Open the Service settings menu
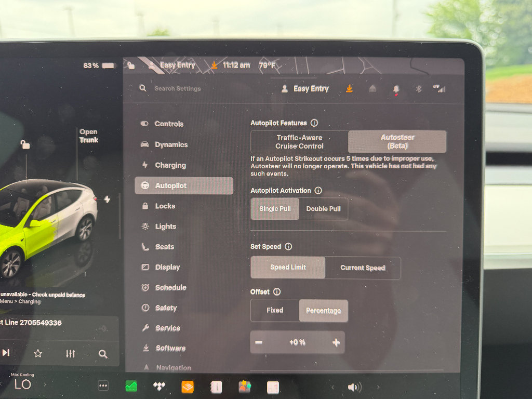 click(162, 328)
